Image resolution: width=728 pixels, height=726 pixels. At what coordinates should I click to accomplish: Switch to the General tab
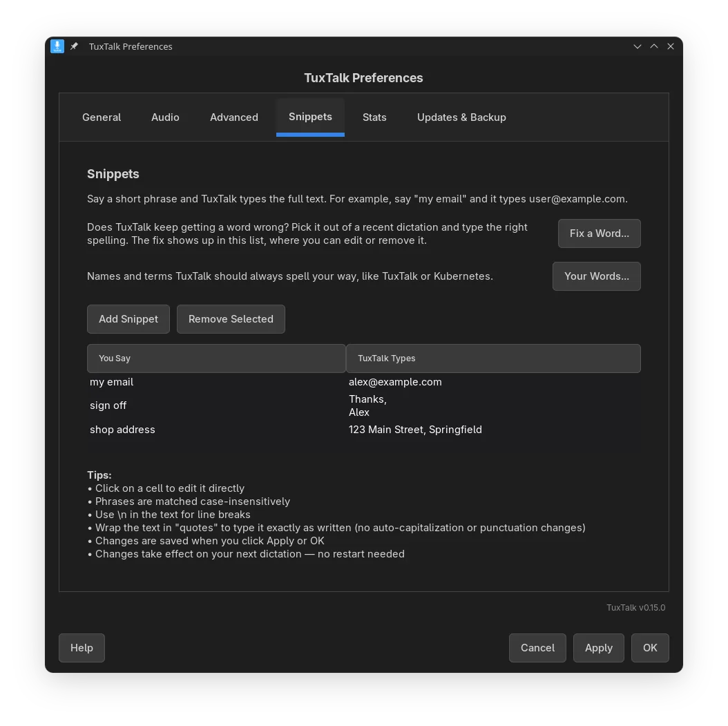pos(102,117)
